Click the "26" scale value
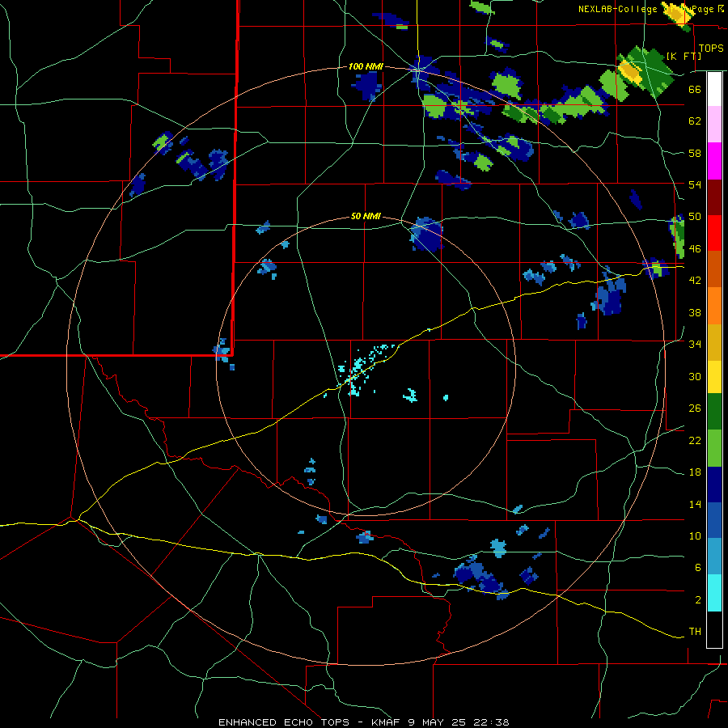This screenshot has height=728, width=728. 695,408
